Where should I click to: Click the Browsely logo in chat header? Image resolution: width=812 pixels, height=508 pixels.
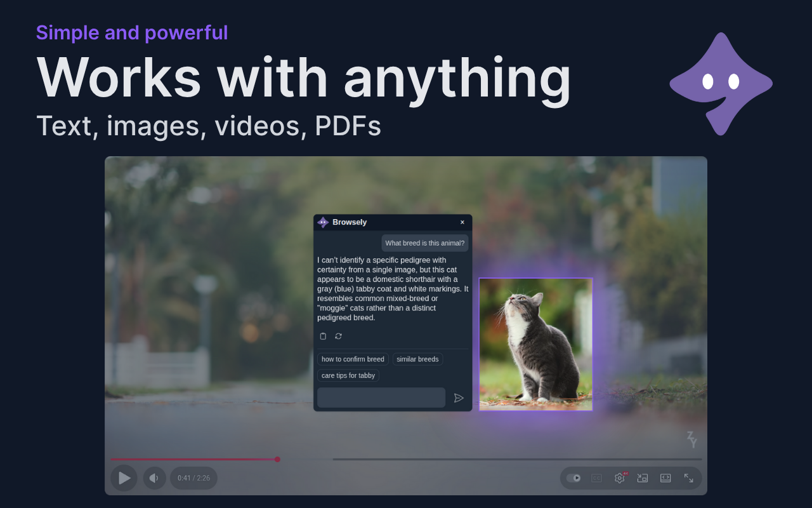coord(323,222)
